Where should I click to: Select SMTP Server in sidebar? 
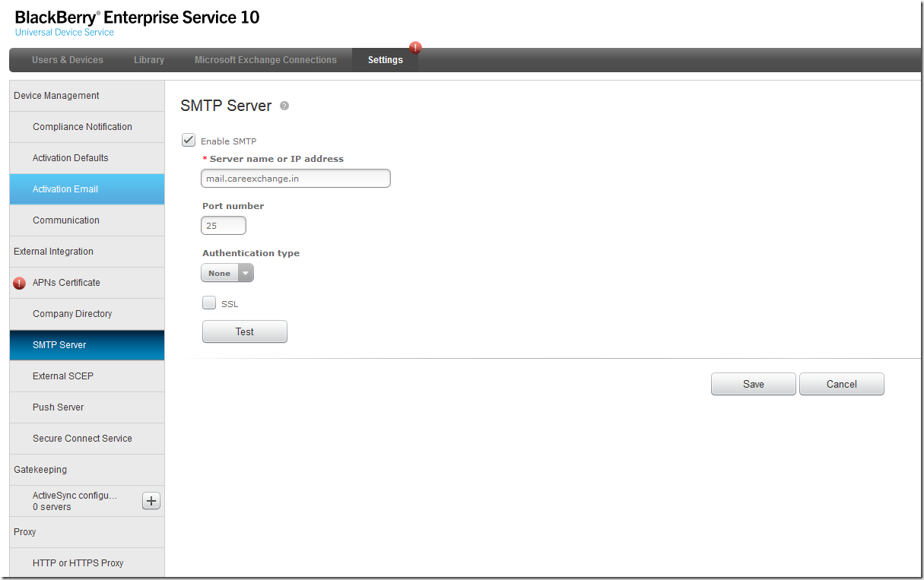(x=87, y=345)
